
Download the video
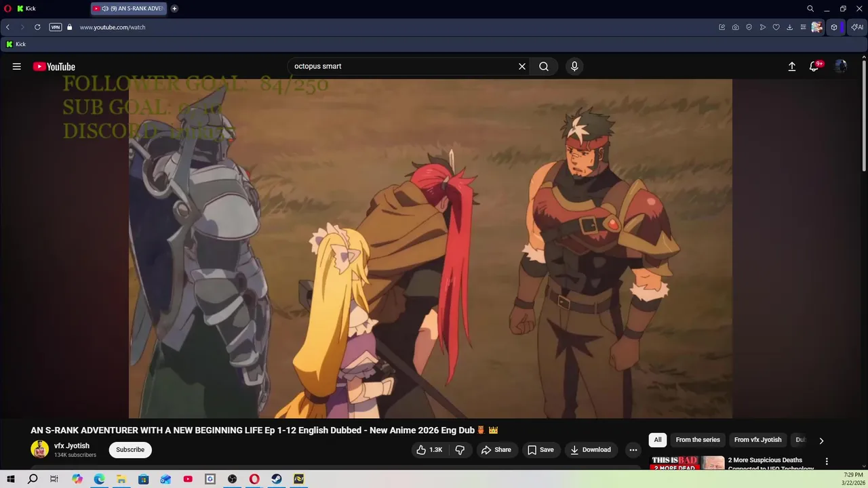tap(591, 450)
